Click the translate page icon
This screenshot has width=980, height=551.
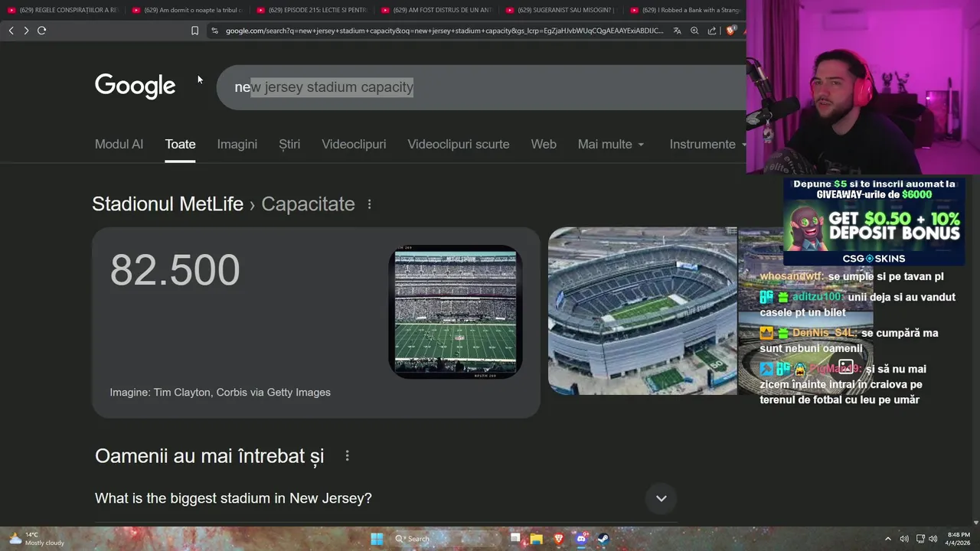[677, 31]
